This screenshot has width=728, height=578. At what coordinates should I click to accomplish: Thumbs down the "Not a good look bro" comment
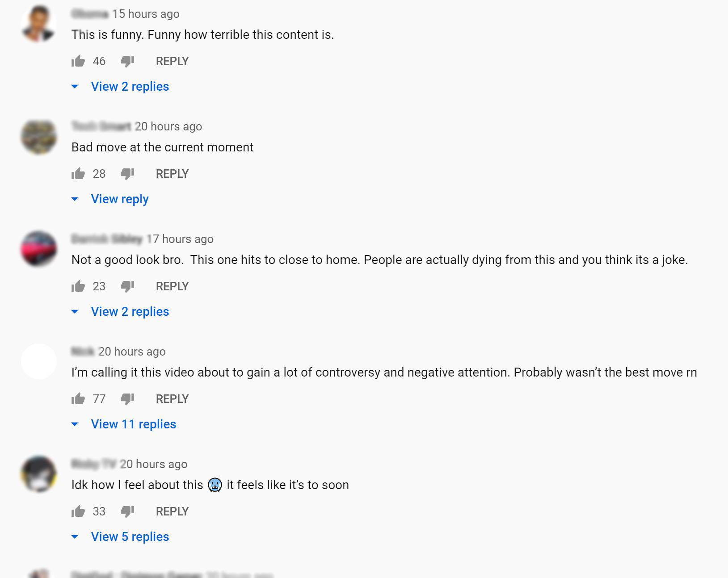point(127,286)
